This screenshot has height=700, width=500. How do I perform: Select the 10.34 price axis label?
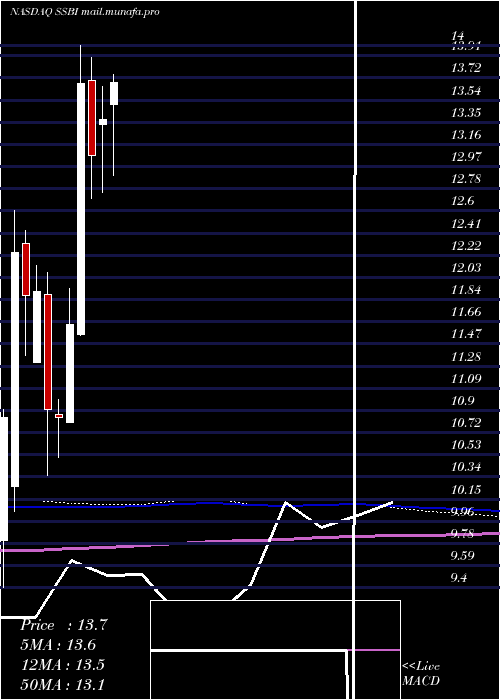pos(466,467)
